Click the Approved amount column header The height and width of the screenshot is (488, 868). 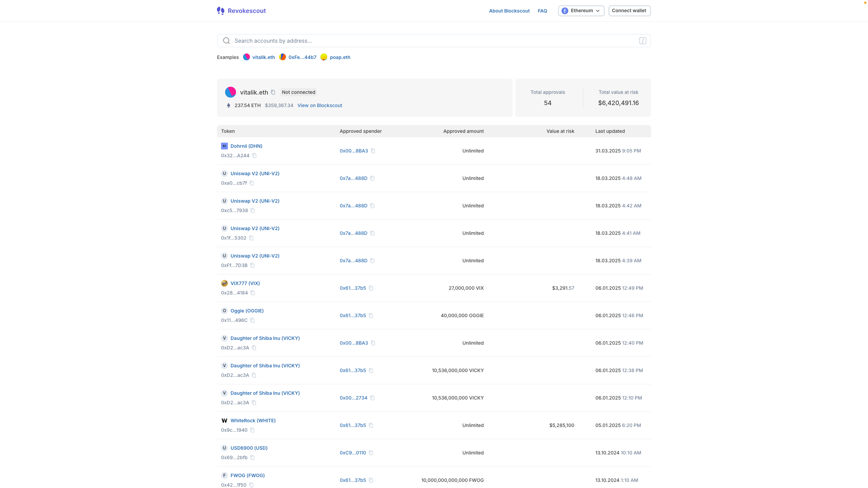(x=463, y=131)
